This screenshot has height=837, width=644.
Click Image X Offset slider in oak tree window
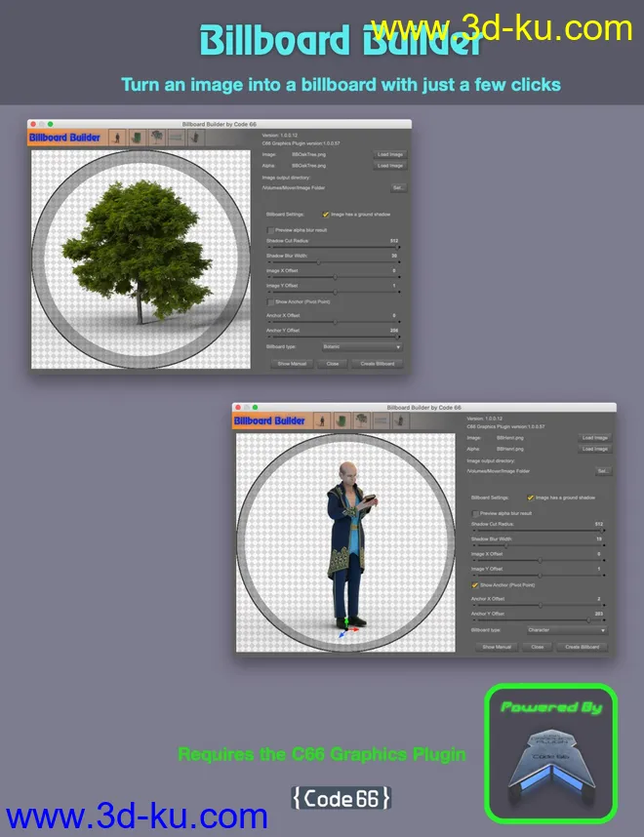pyautogui.click(x=334, y=277)
